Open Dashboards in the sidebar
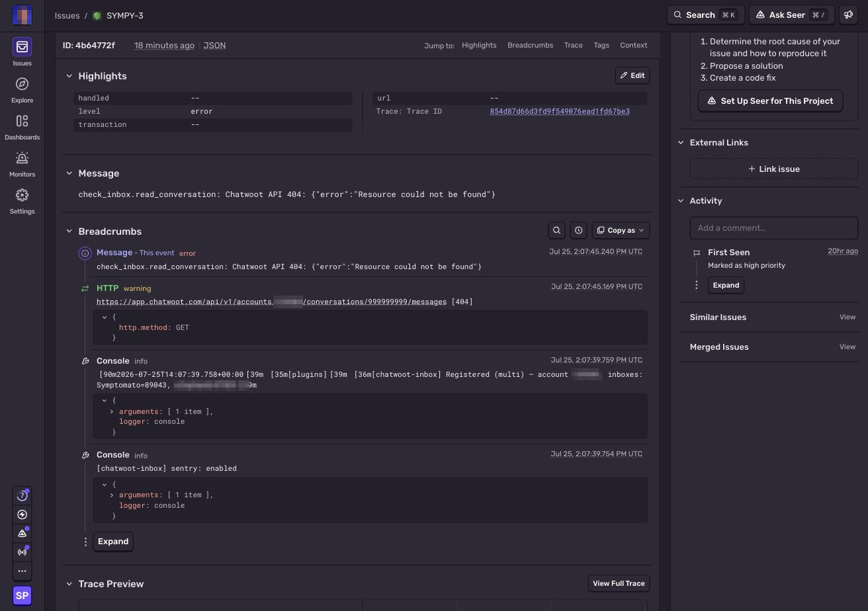The height and width of the screenshot is (611, 868). [22, 127]
